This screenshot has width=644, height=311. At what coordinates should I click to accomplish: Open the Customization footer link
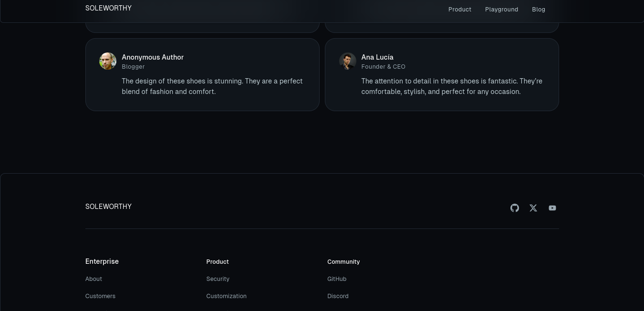pyautogui.click(x=226, y=296)
